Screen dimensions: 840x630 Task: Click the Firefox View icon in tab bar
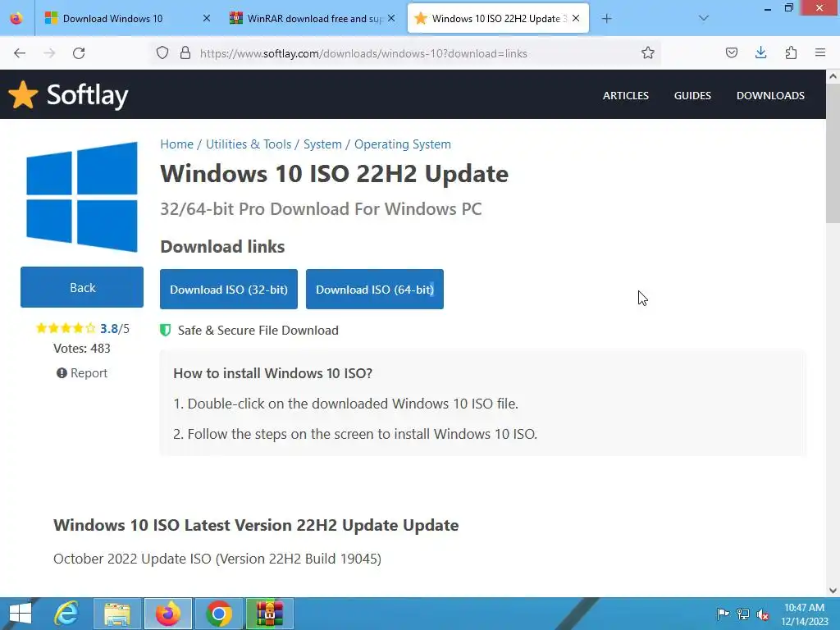pyautogui.click(x=16, y=18)
